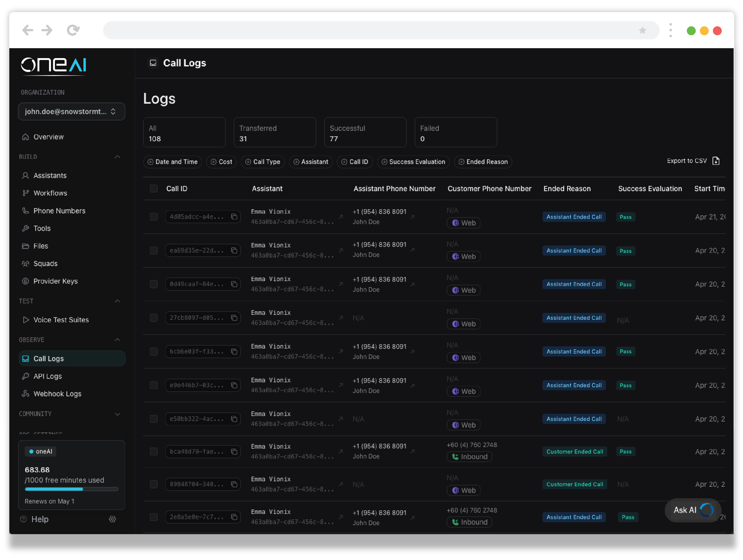
Task: Add Cost filter
Action: click(221, 162)
